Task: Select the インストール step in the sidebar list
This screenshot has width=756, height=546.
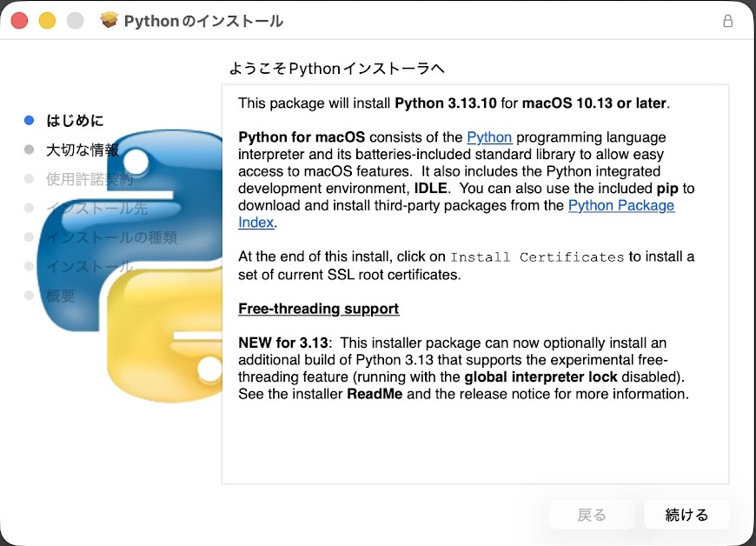Action: [90, 267]
